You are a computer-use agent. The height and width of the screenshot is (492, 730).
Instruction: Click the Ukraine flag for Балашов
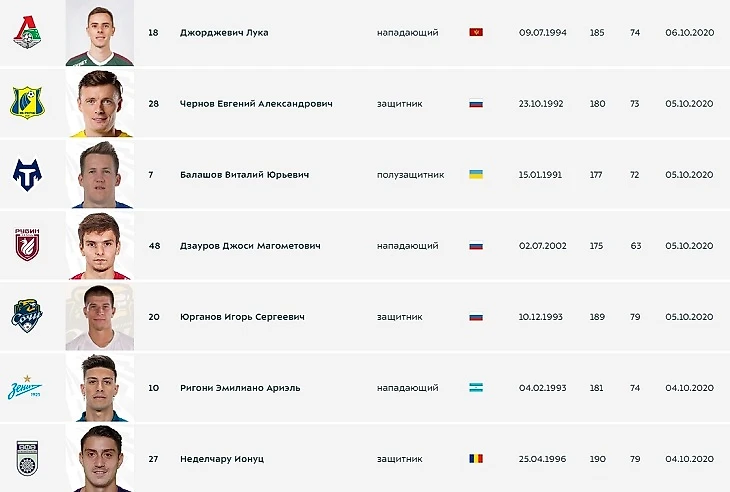click(x=476, y=174)
